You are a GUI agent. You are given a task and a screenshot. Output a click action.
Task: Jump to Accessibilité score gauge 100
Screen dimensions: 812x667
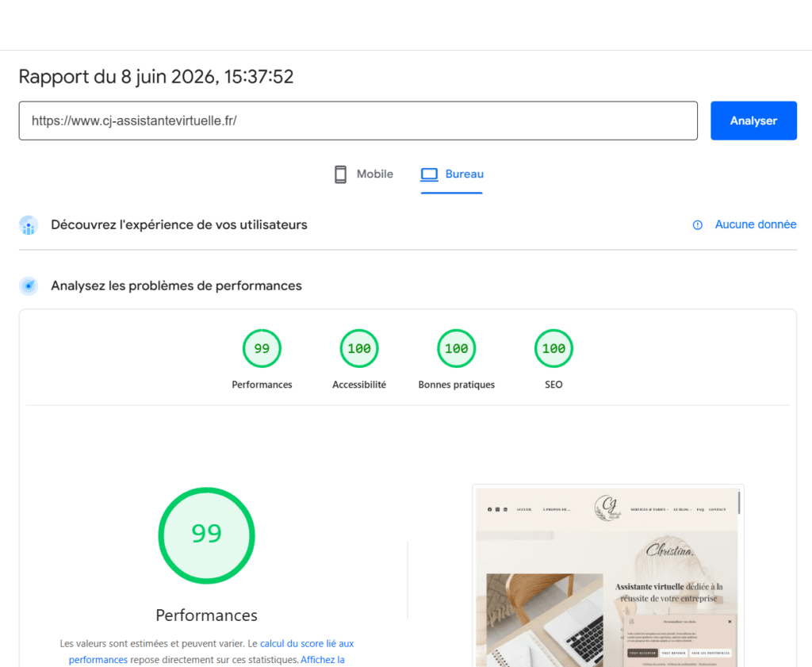tap(359, 348)
